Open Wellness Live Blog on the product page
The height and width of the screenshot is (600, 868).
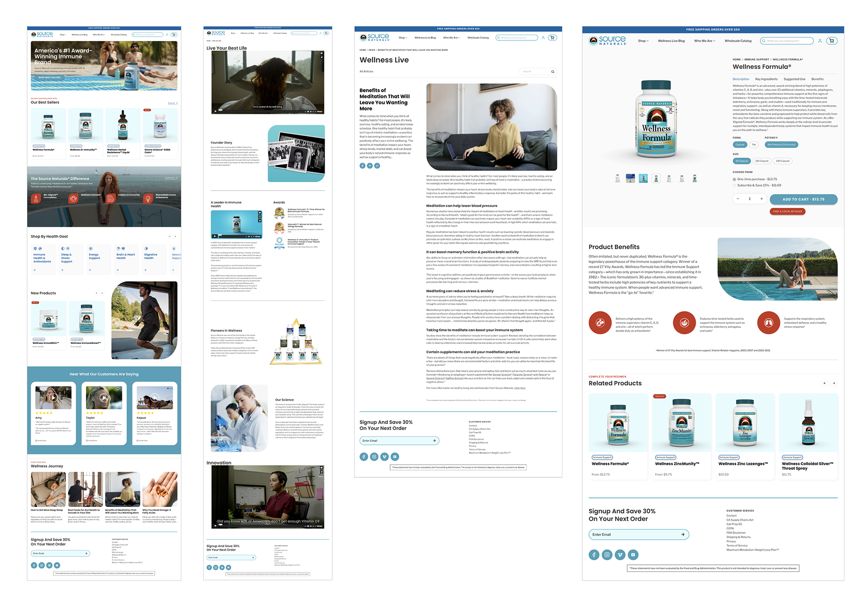point(671,41)
